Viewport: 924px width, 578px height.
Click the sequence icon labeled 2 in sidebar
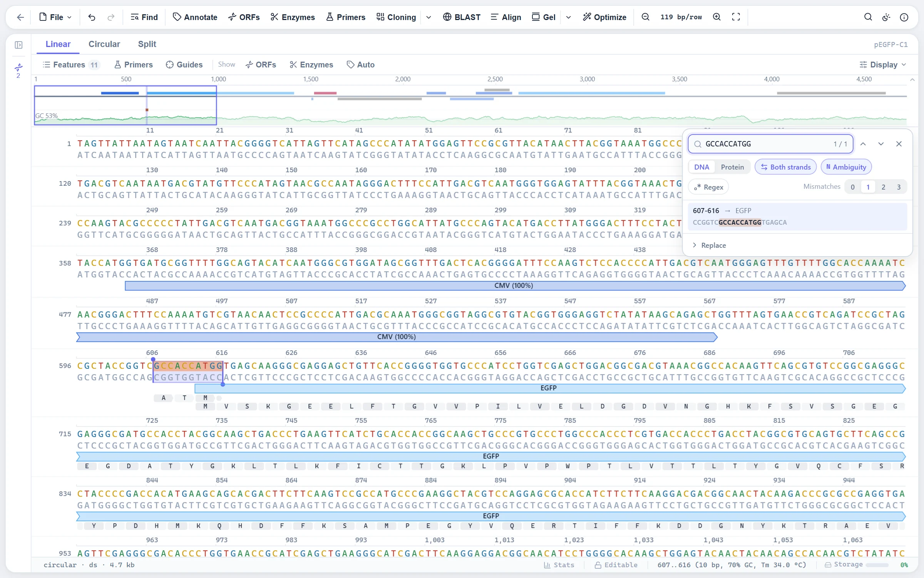tap(18, 71)
